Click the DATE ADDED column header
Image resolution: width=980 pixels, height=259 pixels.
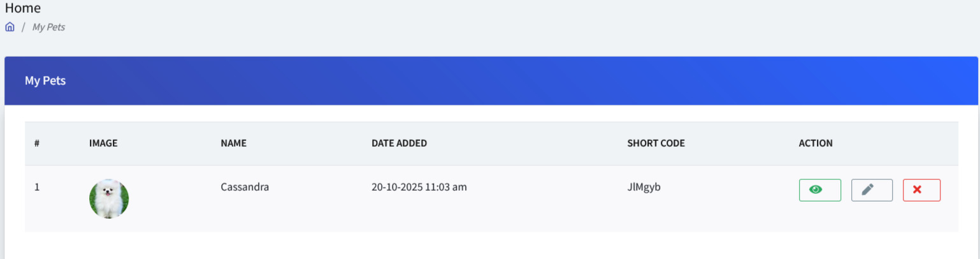pyautogui.click(x=399, y=144)
